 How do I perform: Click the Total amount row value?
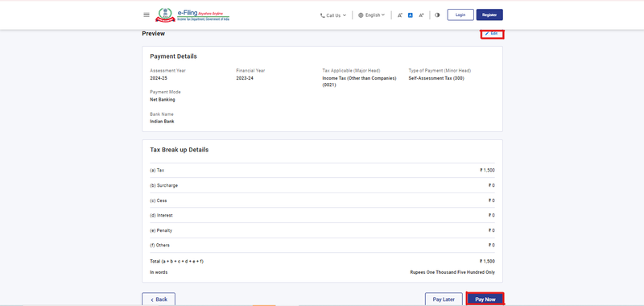pos(487,261)
